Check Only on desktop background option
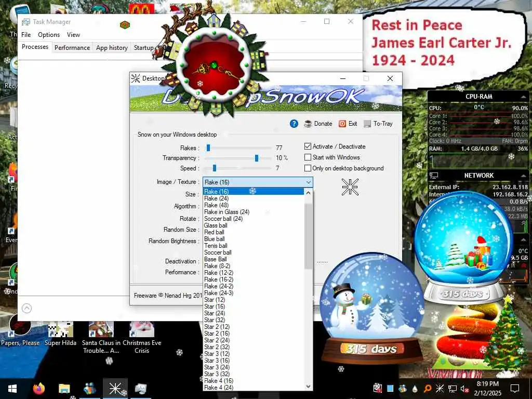532x399 pixels. point(308,168)
